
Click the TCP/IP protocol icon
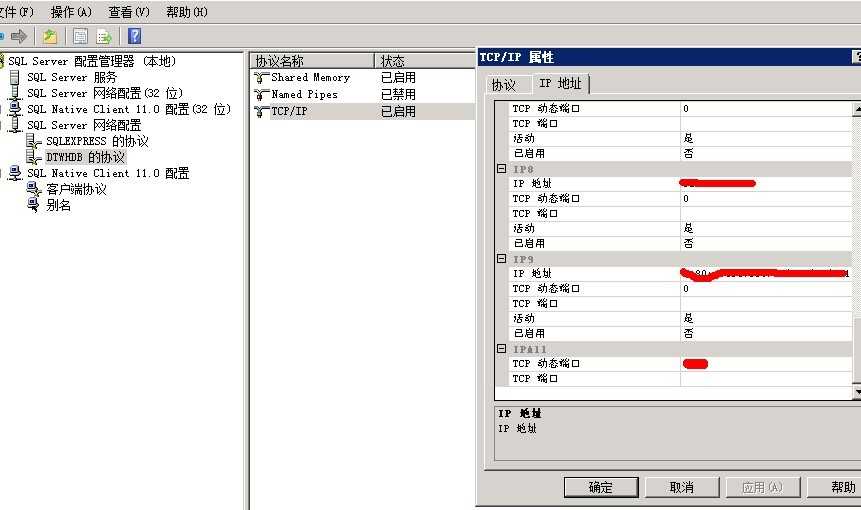tap(261, 111)
